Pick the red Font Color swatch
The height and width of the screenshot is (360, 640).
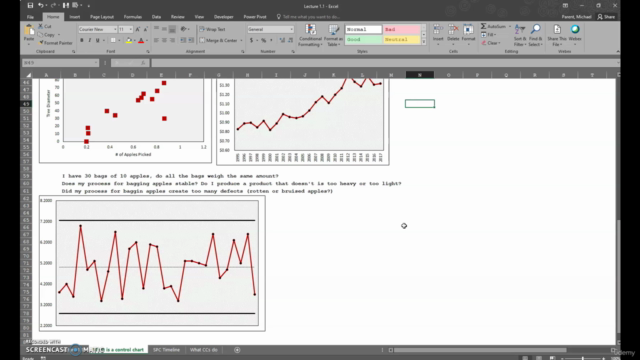tap(141, 40)
